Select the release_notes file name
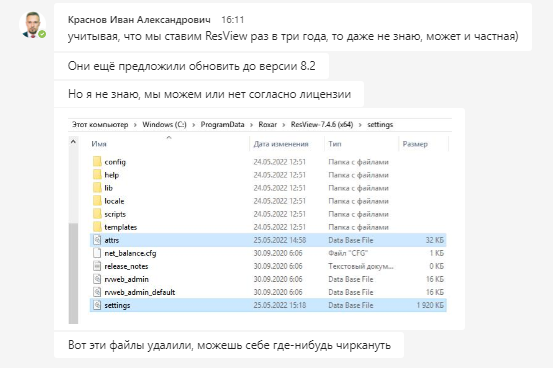This screenshot has height=368, width=553. point(126,266)
